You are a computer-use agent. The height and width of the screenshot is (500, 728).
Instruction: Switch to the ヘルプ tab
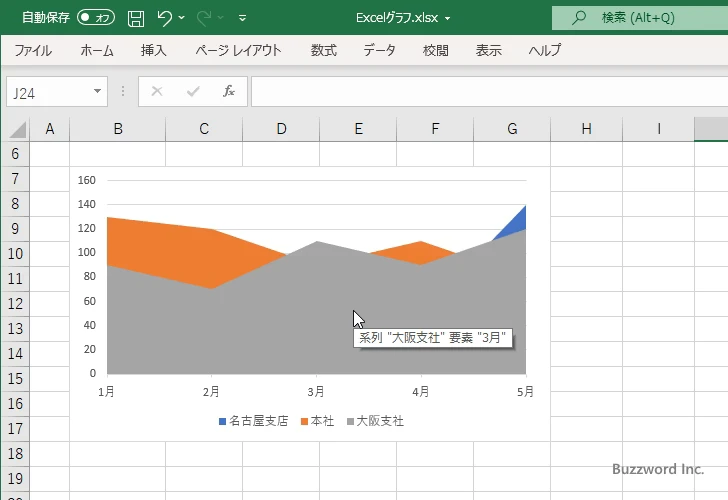545,50
